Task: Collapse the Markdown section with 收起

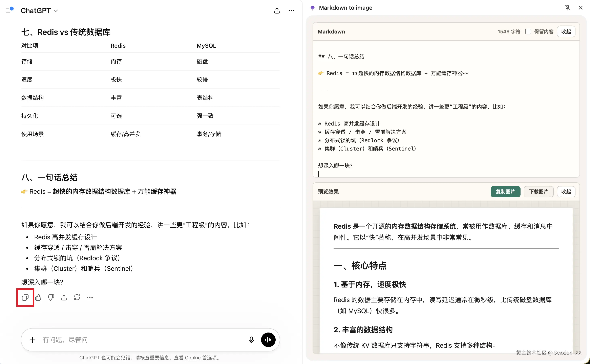Action: tap(566, 31)
